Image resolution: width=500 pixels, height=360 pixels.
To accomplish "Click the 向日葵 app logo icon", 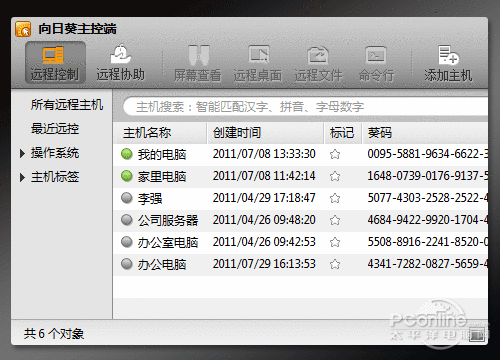I will tap(23, 29).
